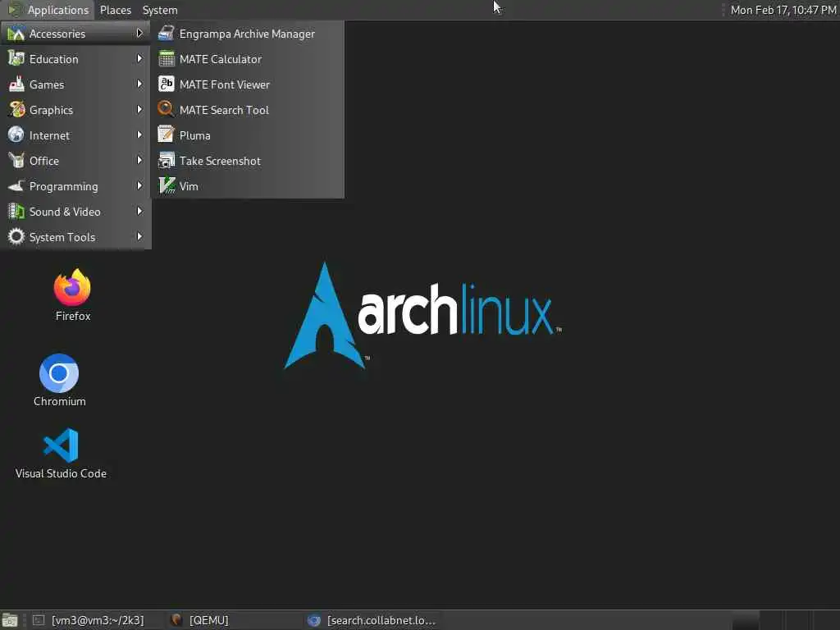Click the Graphics category icon
Image resolution: width=840 pixels, height=630 pixels.
pos(16,109)
